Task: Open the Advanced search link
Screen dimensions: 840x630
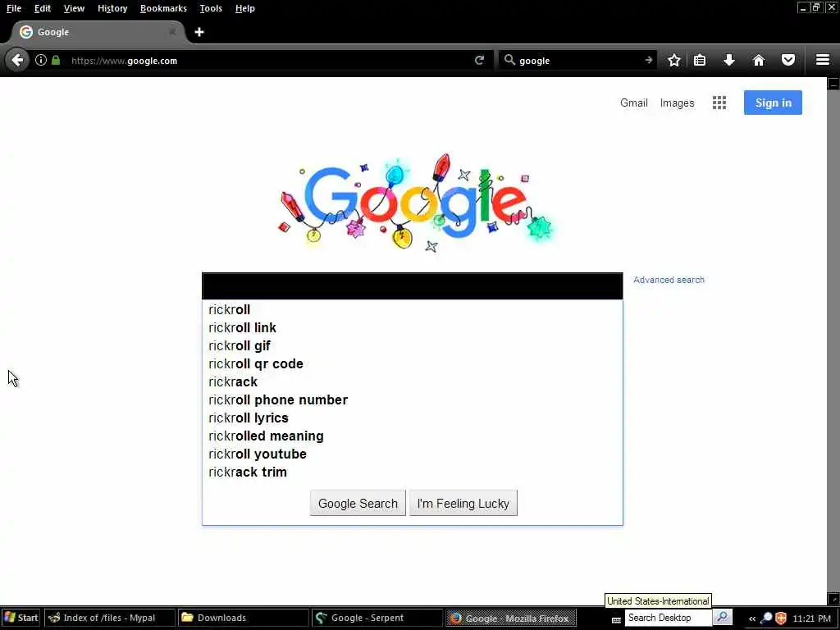Action: (669, 280)
